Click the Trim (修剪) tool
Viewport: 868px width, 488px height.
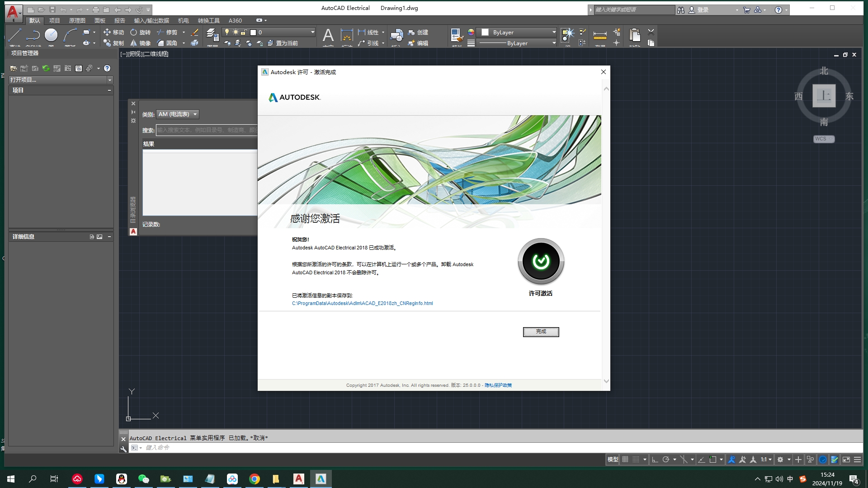tap(167, 32)
